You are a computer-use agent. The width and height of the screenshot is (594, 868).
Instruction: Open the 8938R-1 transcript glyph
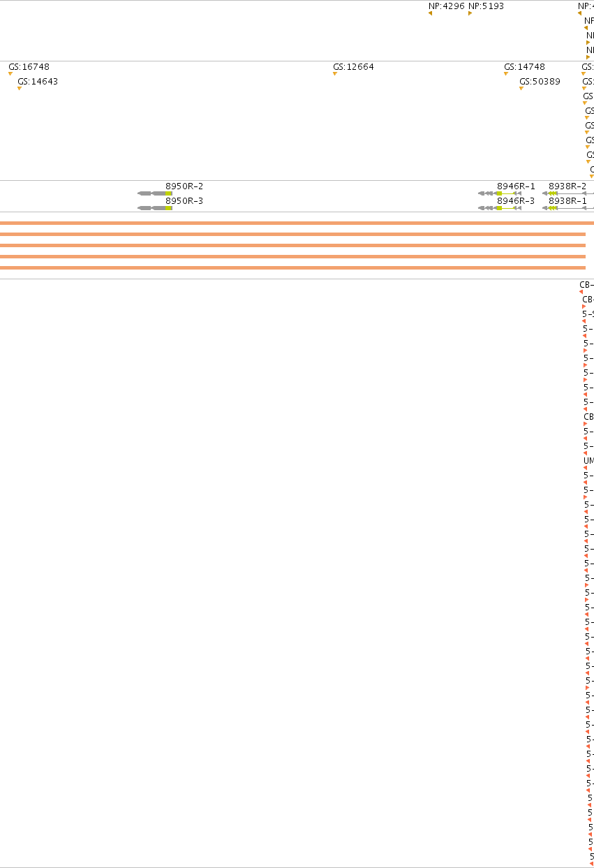(x=568, y=208)
